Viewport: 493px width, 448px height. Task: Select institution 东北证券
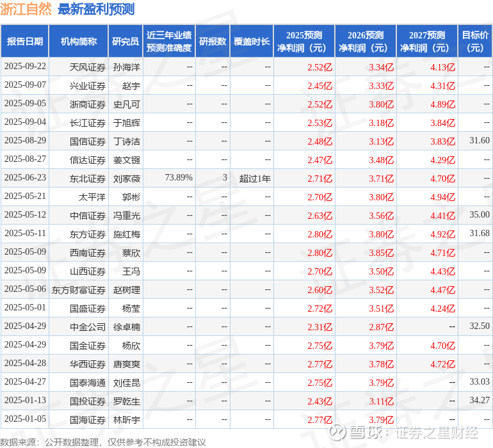[x=88, y=179]
